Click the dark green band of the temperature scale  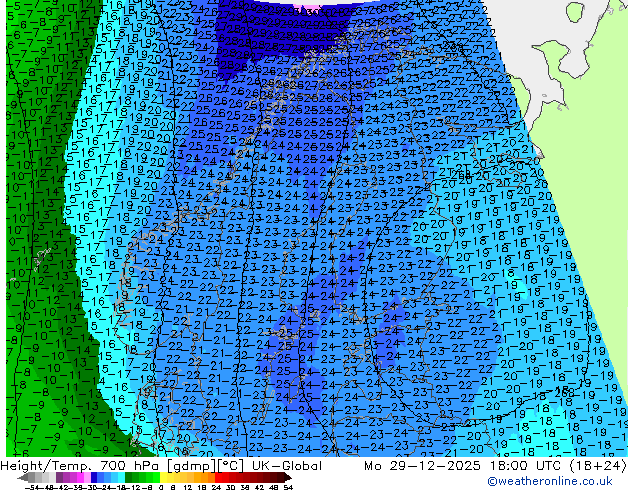point(129,478)
